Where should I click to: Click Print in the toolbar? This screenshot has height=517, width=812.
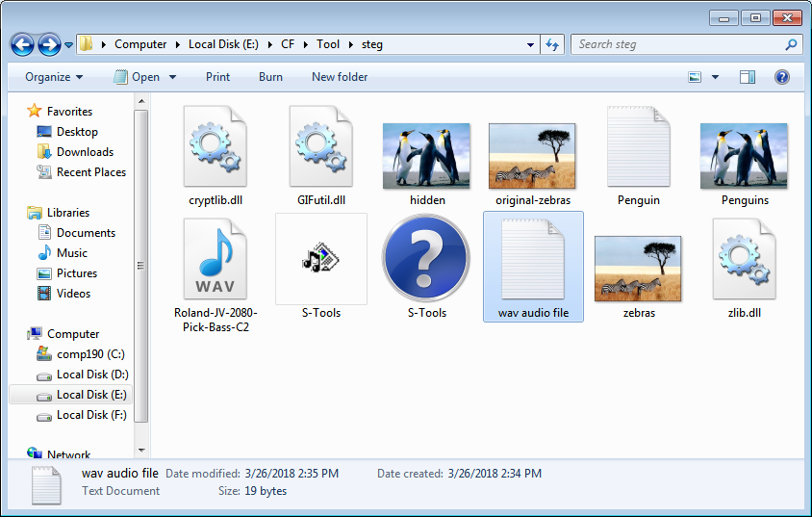pyautogui.click(x=218, y=77)
